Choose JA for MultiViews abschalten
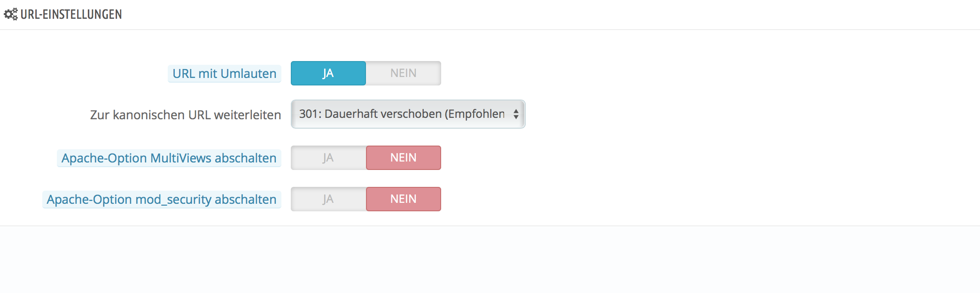 coord(328,158)
